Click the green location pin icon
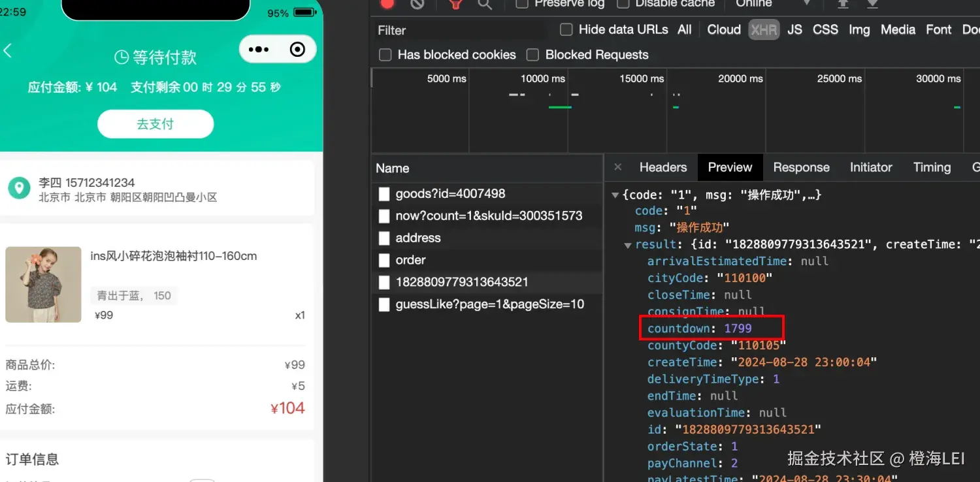The height and width of the screenshot is (482, 980). coord(19,189)
